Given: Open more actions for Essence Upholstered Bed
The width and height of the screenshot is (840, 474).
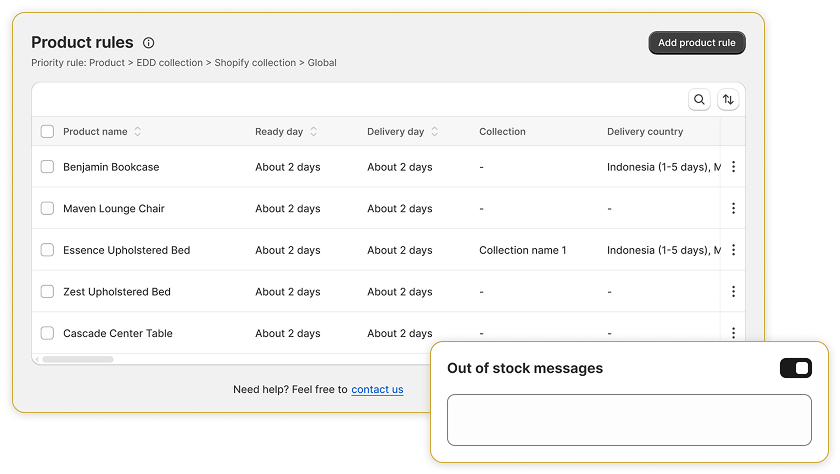Looking at the screenshot, I should click(x=733, y=250).
